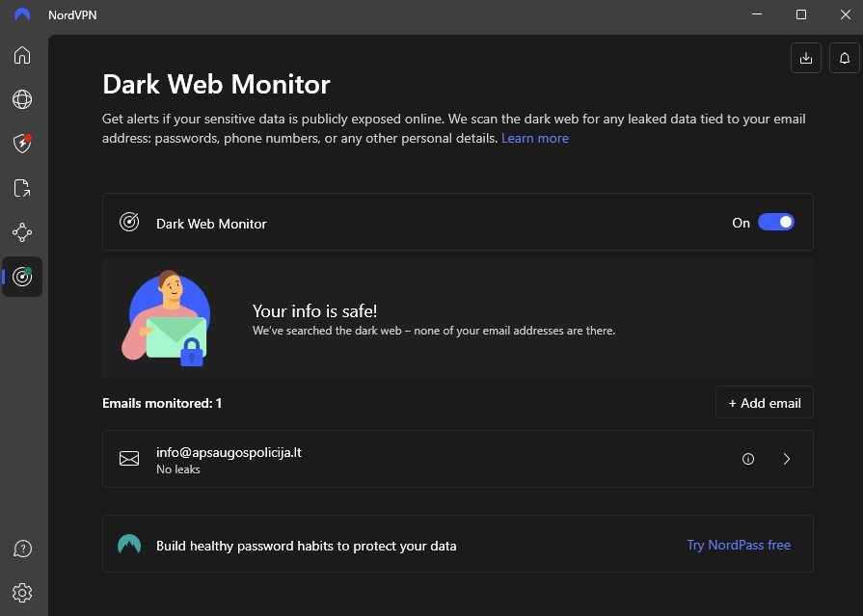
Task: Click the download updates icon button
Action: [806, 58]
